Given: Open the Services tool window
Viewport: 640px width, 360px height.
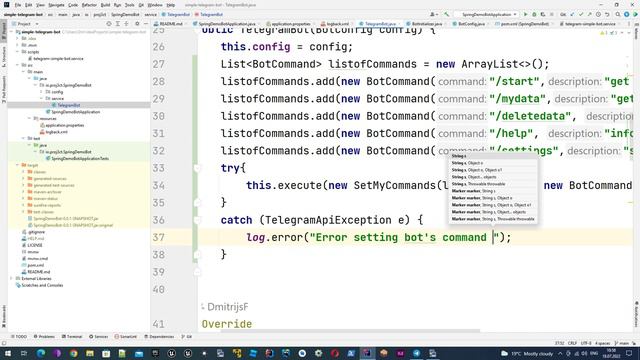Looking at the screenshot, I should (98, 337).
